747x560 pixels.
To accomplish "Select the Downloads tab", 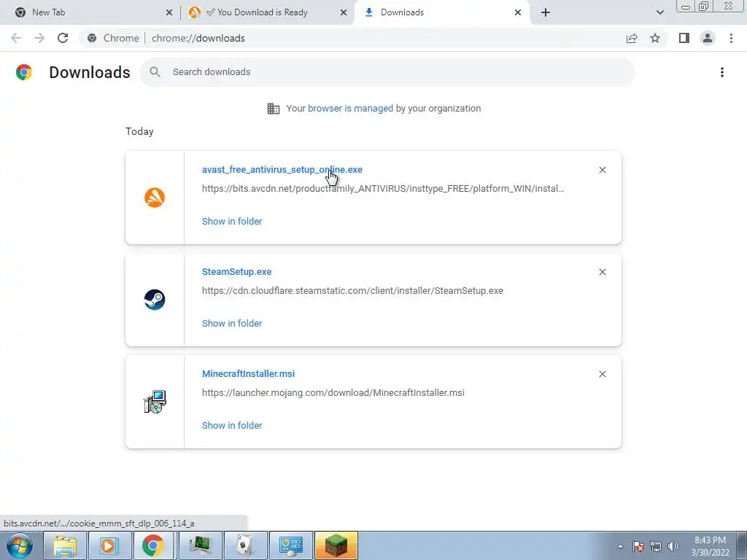I will click(441, 12).
